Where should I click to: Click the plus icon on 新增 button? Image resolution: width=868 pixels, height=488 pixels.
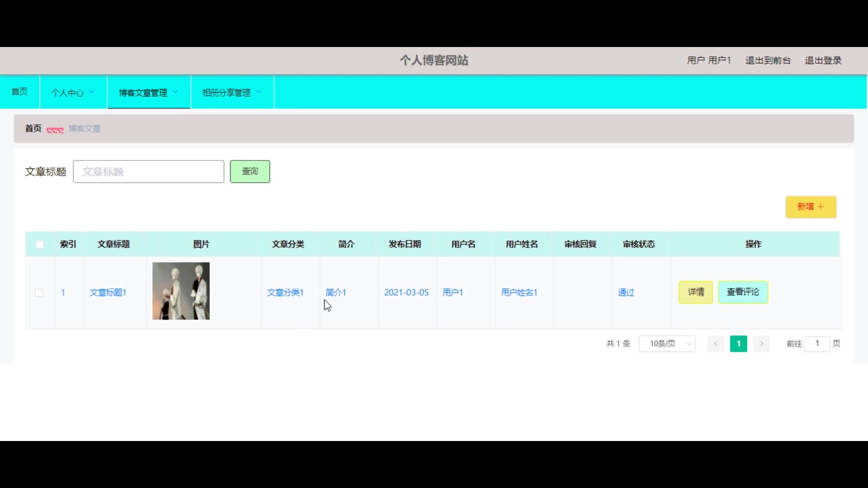pos(821,207)
